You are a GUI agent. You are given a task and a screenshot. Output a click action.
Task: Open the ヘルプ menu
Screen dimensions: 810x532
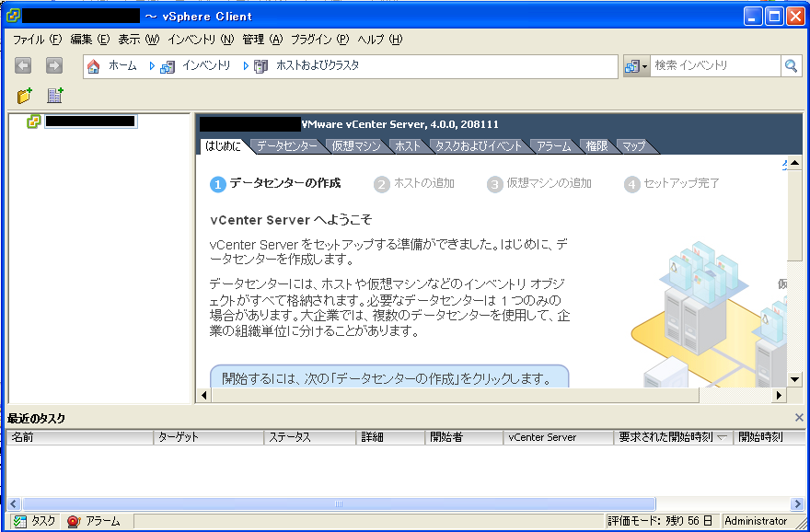click(x=379, y=40)
